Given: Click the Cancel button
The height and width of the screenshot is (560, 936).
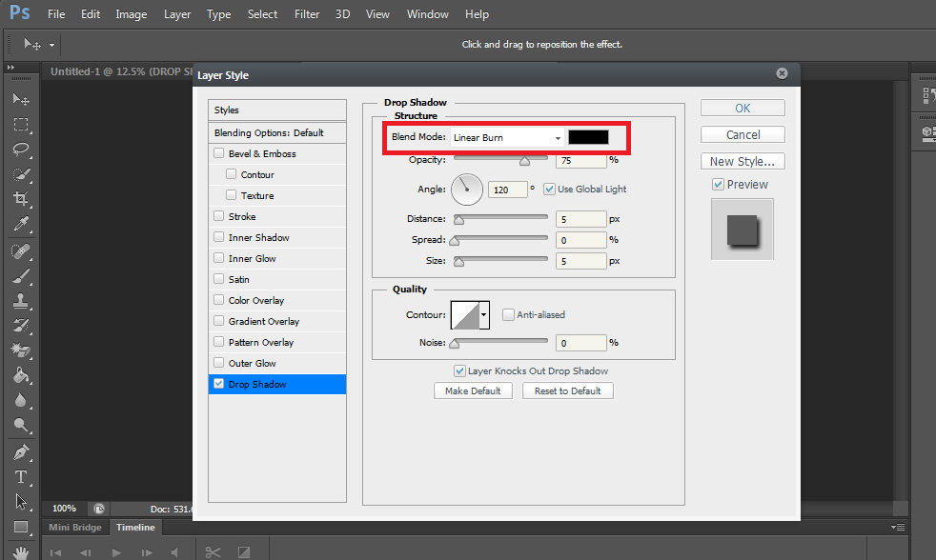Looking at the screenshot, I should click(743, 135).
